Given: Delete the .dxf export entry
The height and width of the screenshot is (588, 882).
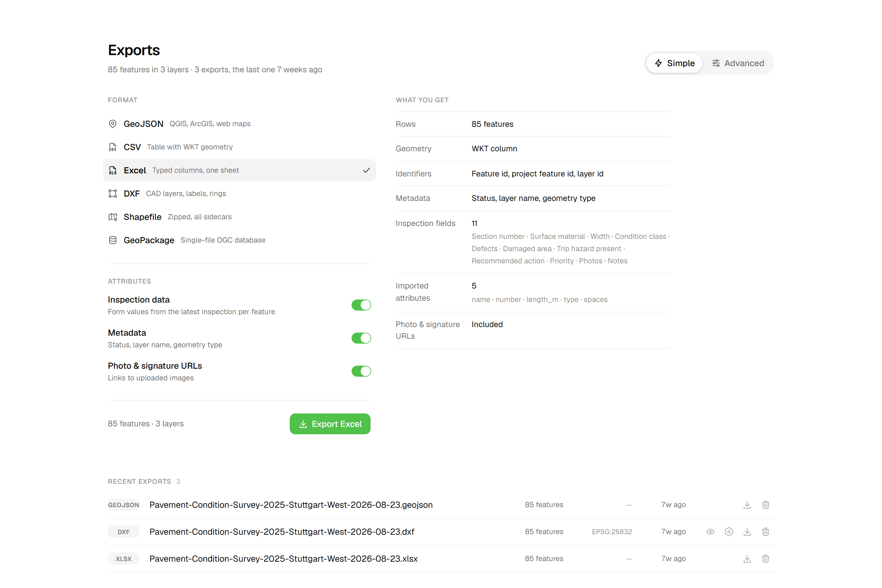Looking at the screenshot, I should (x=765, y=532).
